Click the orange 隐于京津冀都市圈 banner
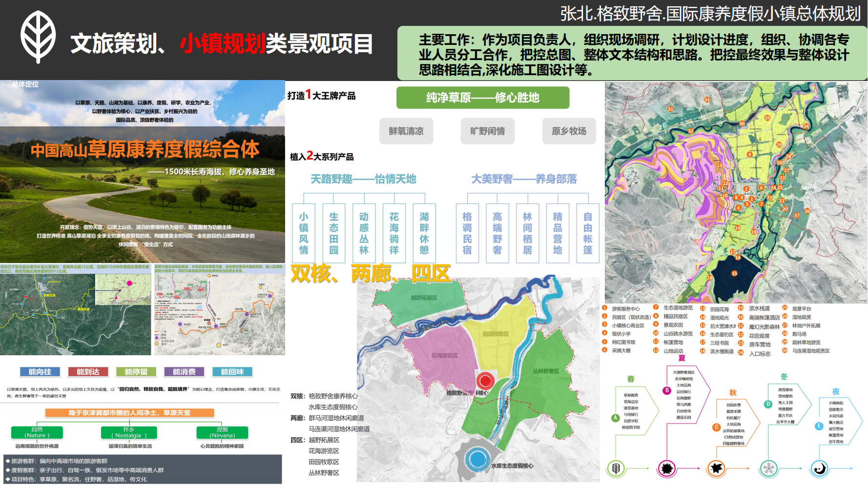Viewport: 868px width, 488px height. [x=130, y=413]
